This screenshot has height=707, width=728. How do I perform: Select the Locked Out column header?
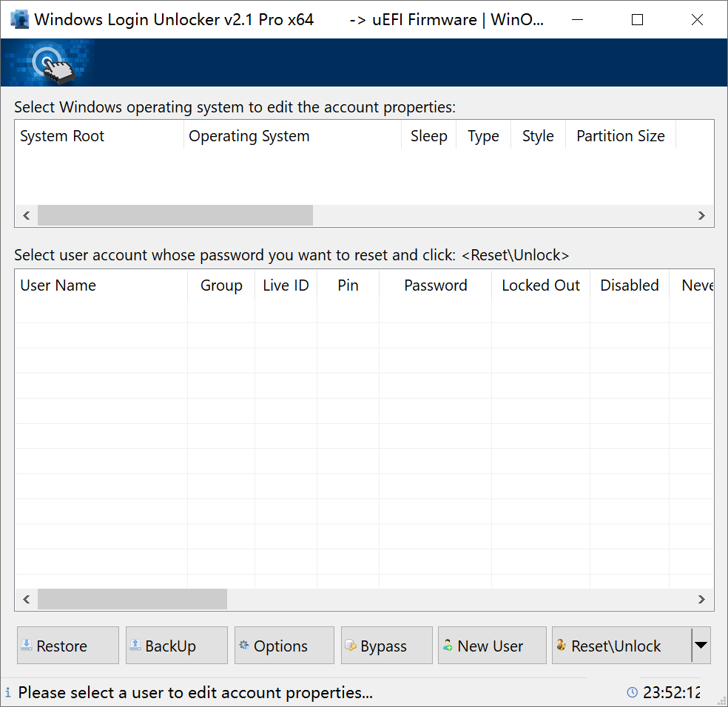point(540,285)
